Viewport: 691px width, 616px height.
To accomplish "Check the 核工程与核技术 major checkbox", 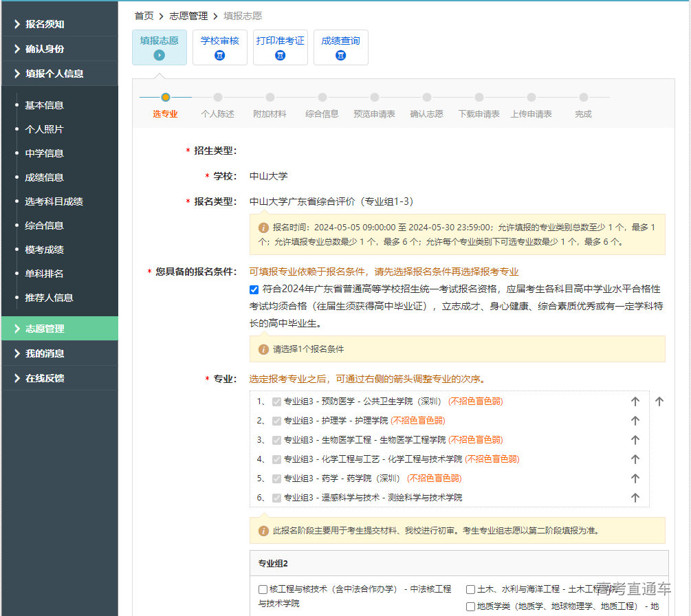I will 263,589.
